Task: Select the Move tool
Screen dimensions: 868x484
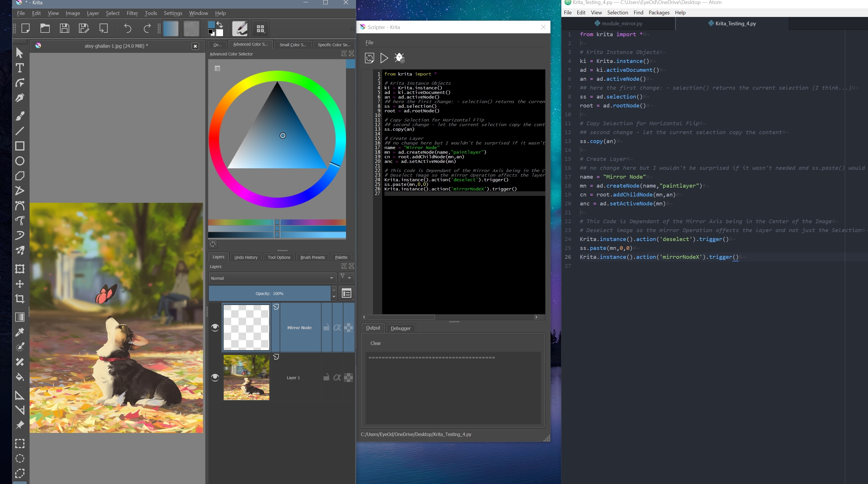Action: point(20,284)
